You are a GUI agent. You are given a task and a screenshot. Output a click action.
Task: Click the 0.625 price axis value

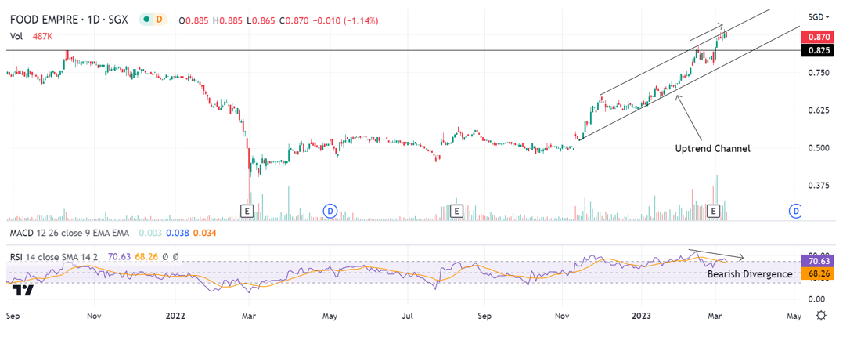(x=818, y=110)
